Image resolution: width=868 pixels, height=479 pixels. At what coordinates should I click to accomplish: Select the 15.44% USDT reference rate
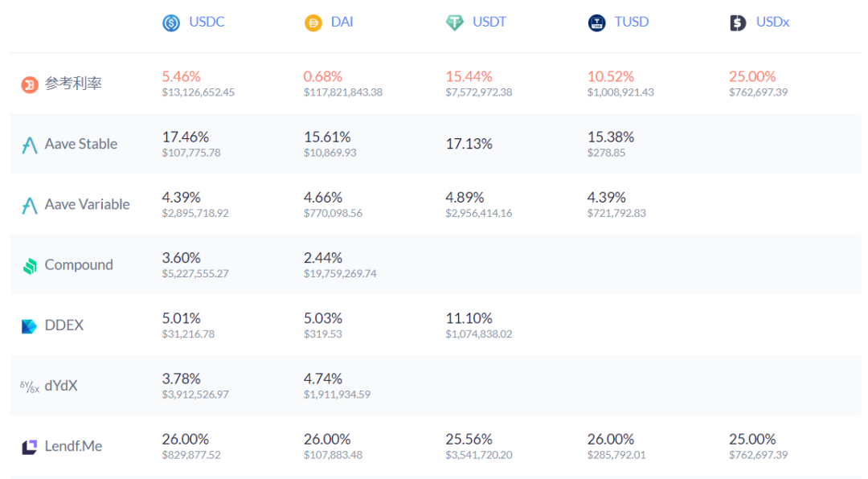tap(468, 76)
